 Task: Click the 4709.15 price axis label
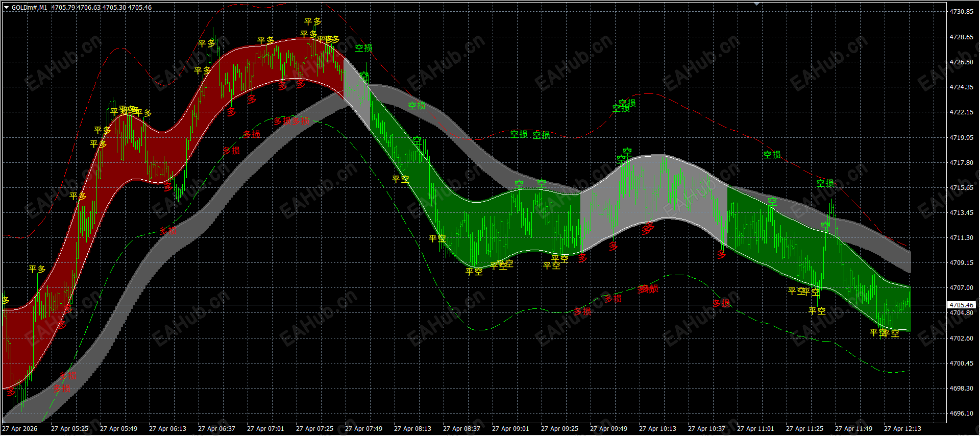(961, 262)
